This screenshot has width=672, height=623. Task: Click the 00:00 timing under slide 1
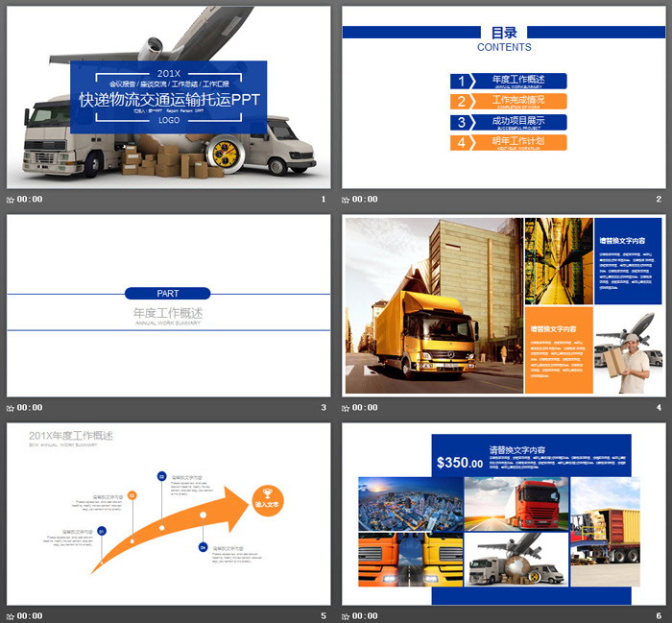click(x=30, y=200)
